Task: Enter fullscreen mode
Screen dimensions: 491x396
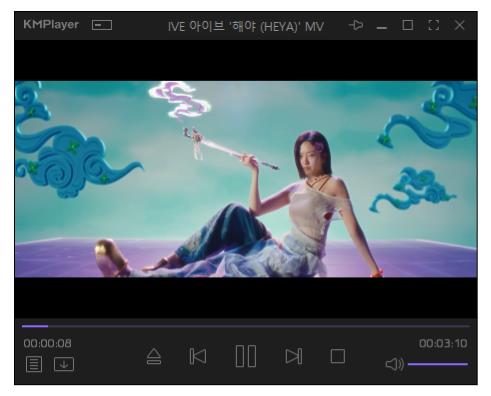Action: click(433, 25)
